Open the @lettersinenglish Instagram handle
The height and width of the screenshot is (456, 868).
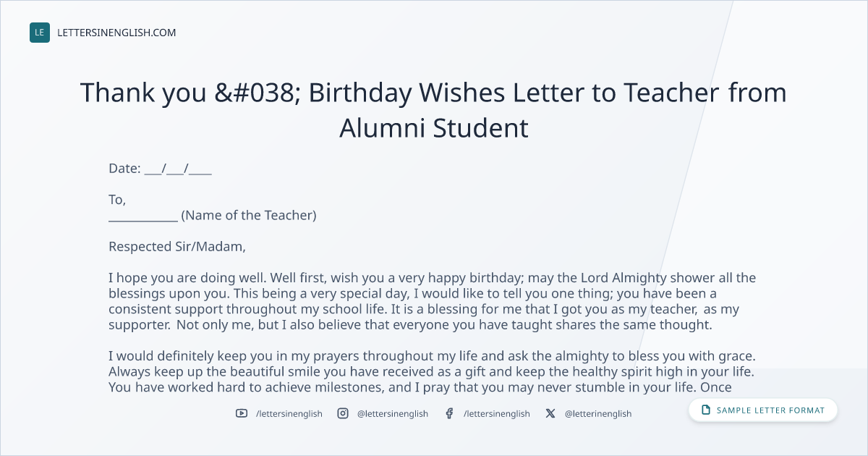(x=393, y=414)
